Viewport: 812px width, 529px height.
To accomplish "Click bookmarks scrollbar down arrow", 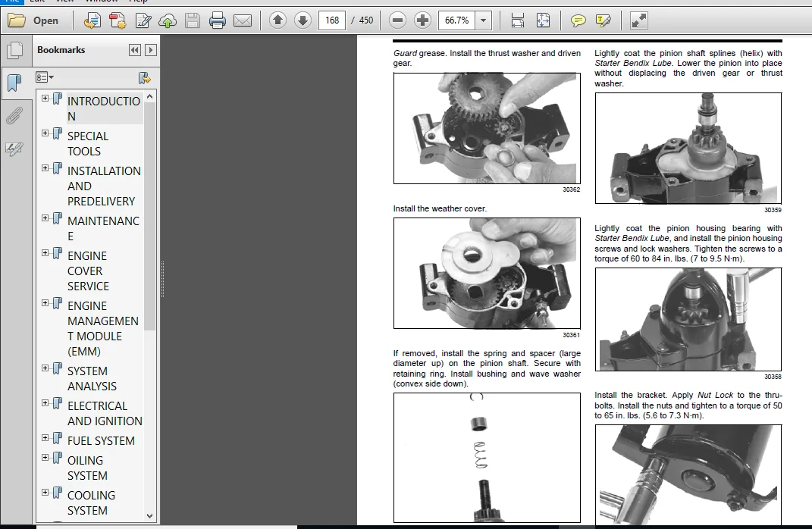I will tap(149, 515).
